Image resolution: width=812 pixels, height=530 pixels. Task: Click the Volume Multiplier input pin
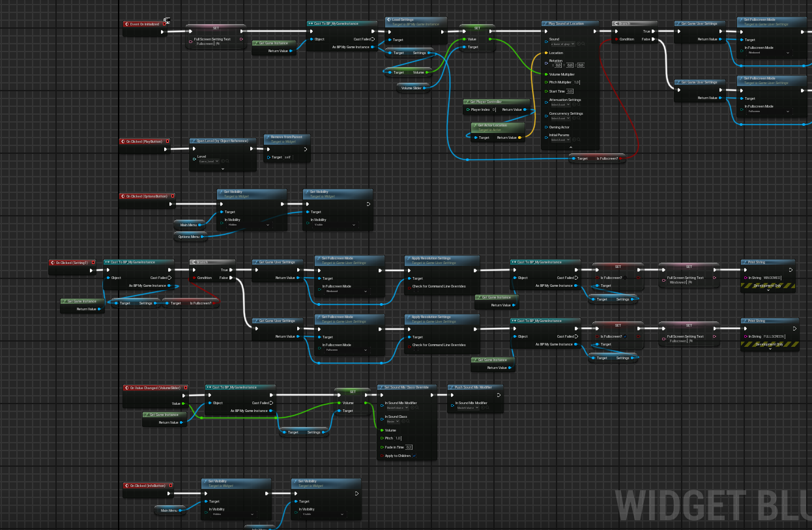[x=545, y=74]
